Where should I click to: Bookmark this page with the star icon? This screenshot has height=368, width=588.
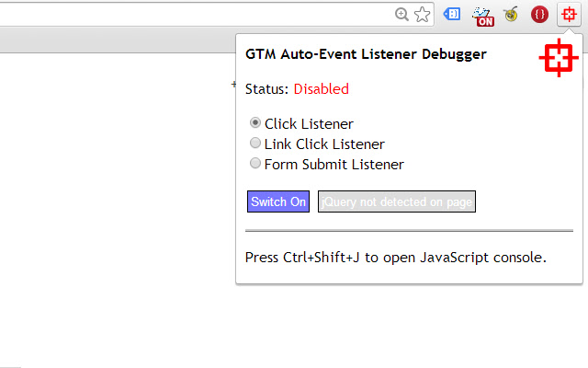point(422,14)
